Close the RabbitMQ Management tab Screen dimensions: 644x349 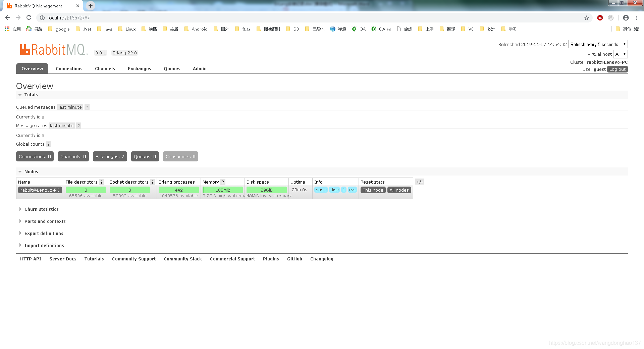pyautogui.click(x=78, y=6)
